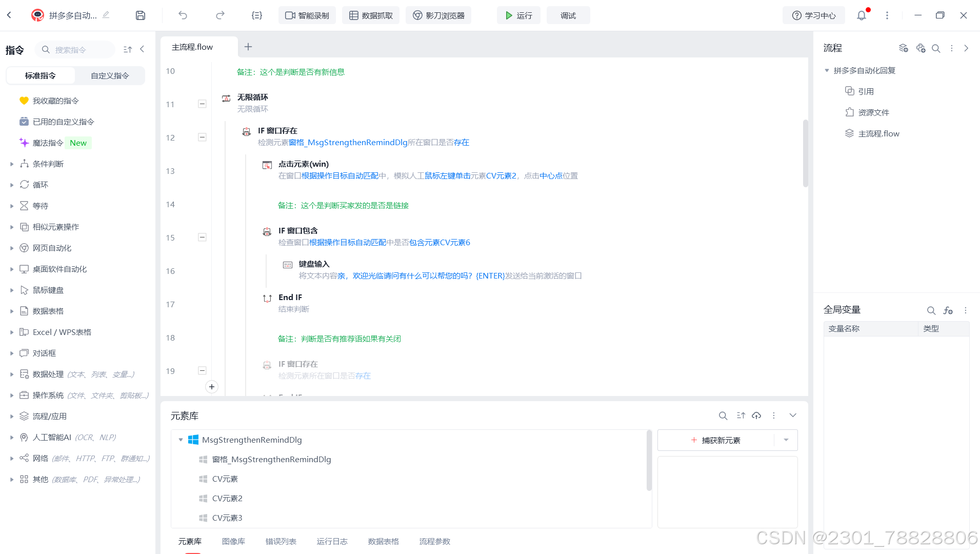The image size is (980, 554).
Task: Open notifications bell
Action: [x=862, y=15]
